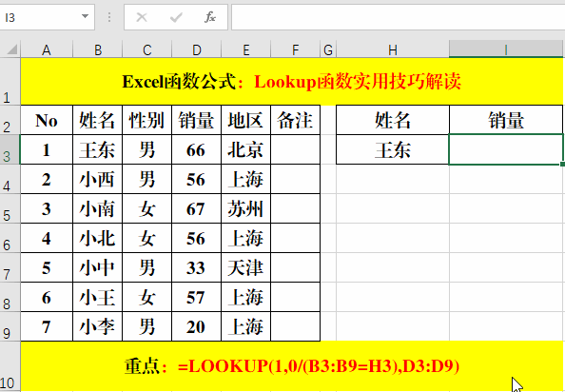Click the region cell '苏州'
The image size is (565, 392).
[245, 208]
